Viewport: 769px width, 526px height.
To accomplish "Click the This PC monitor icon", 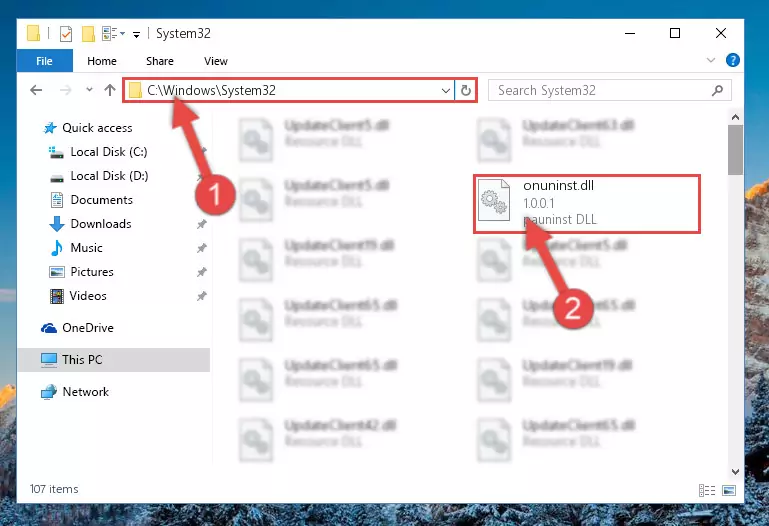I will tap(49, 360).
